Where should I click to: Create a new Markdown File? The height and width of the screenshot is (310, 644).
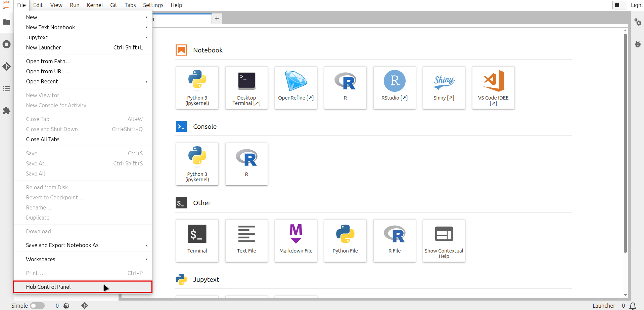(296, 241)
